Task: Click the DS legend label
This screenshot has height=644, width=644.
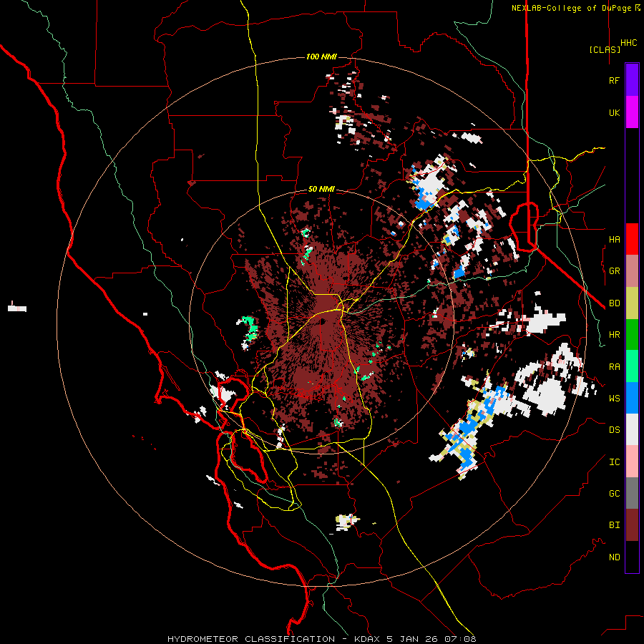Action: click(614, 430)
